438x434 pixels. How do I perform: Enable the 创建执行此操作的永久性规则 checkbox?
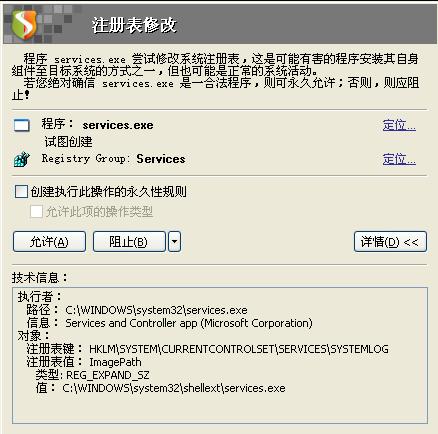coord(21,192)
